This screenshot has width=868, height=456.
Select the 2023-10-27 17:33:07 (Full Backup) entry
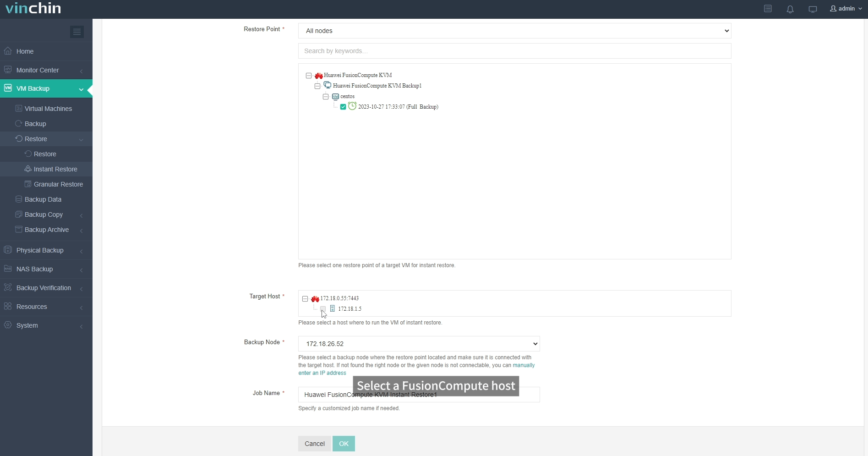[398, 107]
